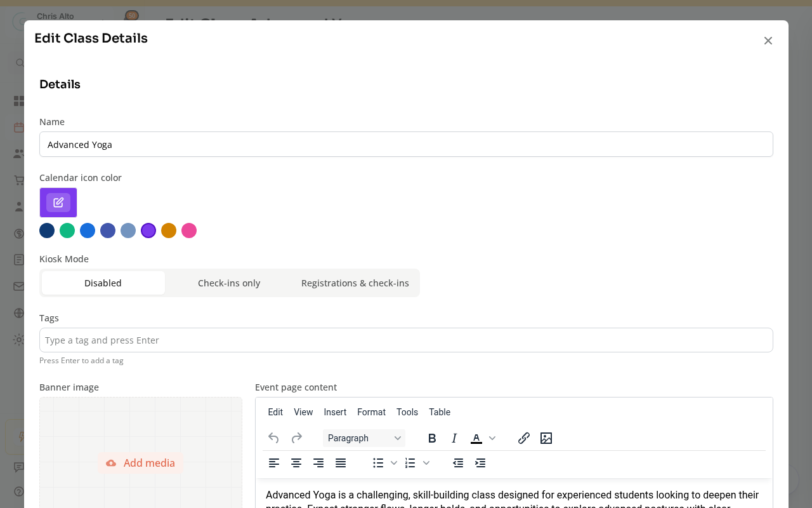Open the View menu in editor
Screen dimensions: 812x508
tap(303, 412)
